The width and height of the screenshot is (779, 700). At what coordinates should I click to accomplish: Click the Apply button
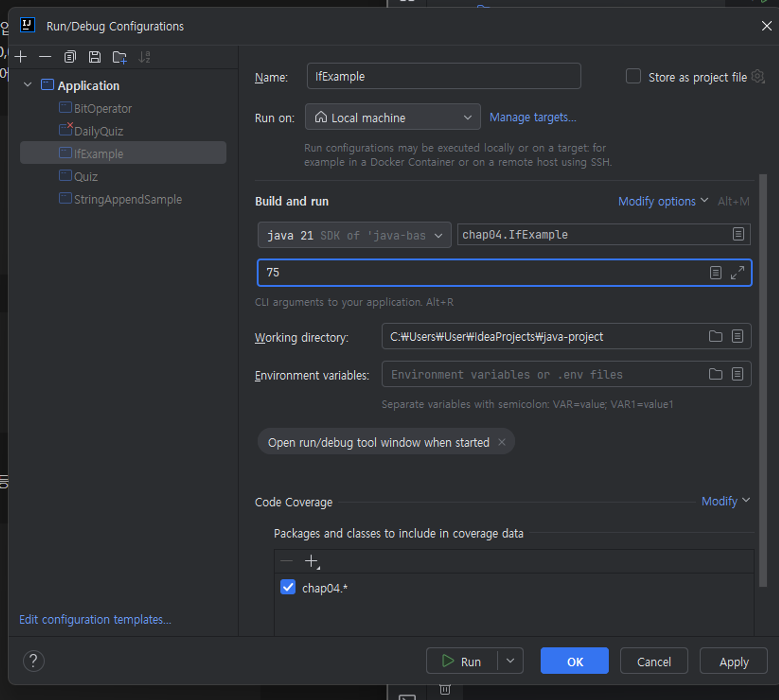click(733, 661)
